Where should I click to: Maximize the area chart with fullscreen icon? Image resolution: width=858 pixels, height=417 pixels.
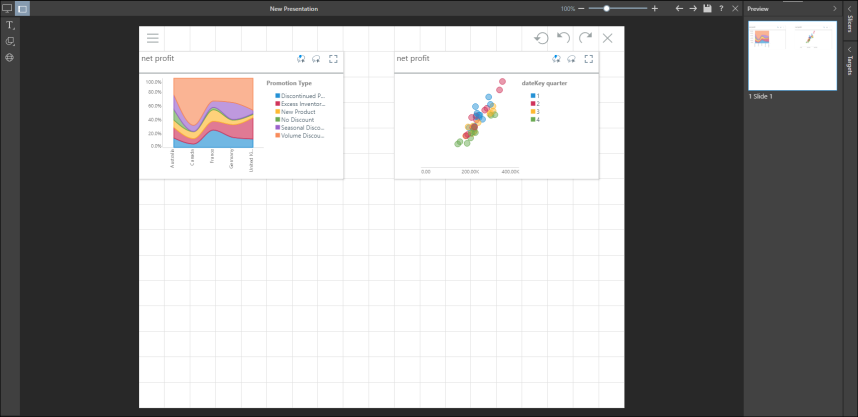334,59
